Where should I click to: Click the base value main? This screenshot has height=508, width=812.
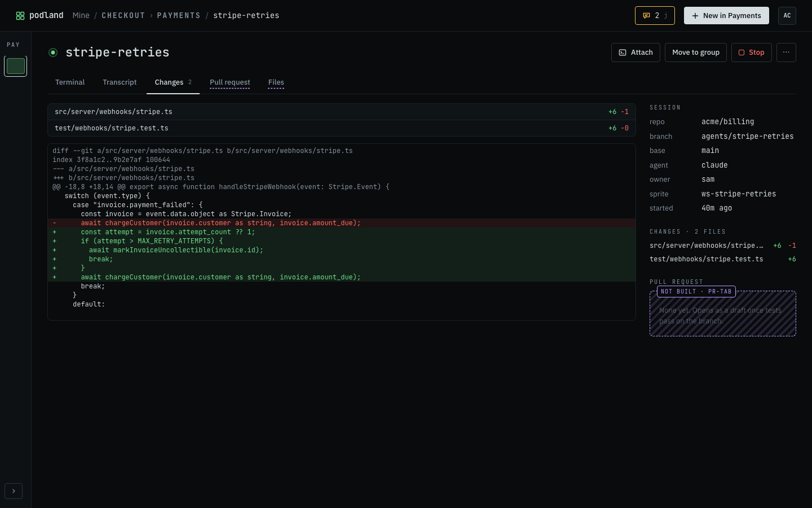[710, 150]
